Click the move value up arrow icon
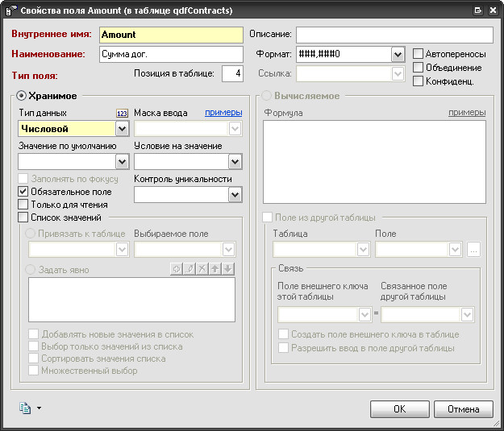 pos(215,269)
